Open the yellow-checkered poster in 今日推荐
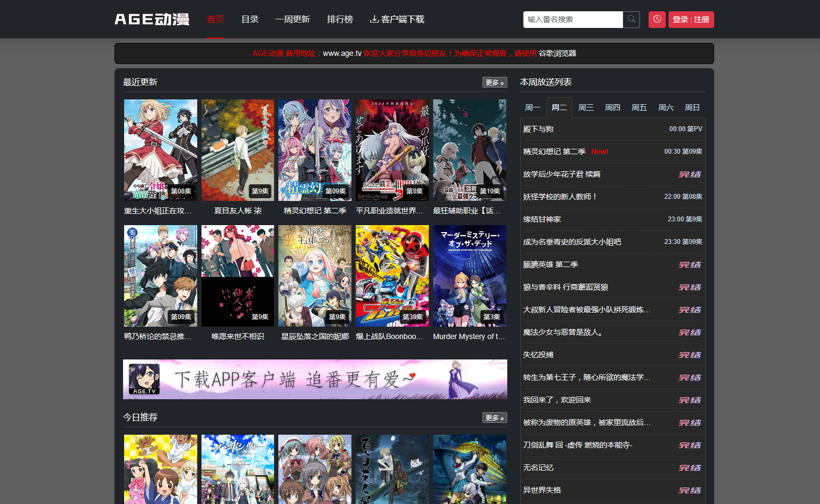 161,469
